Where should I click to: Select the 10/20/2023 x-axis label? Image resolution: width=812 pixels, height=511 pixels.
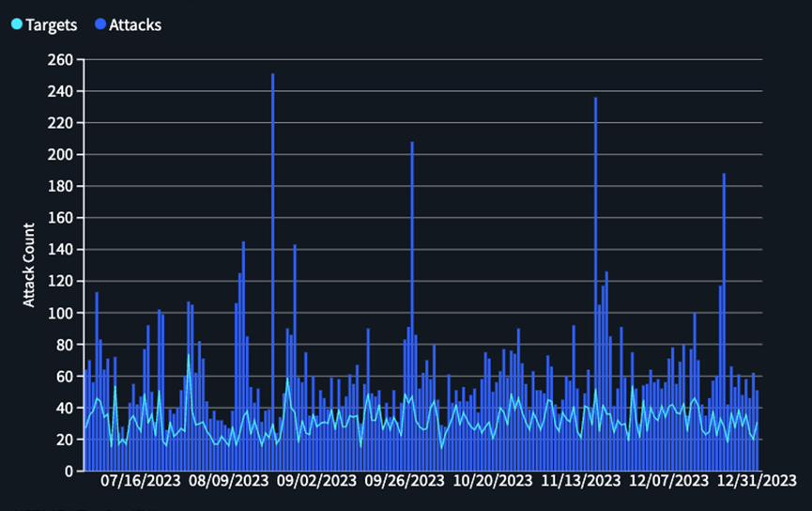point(491,483)
